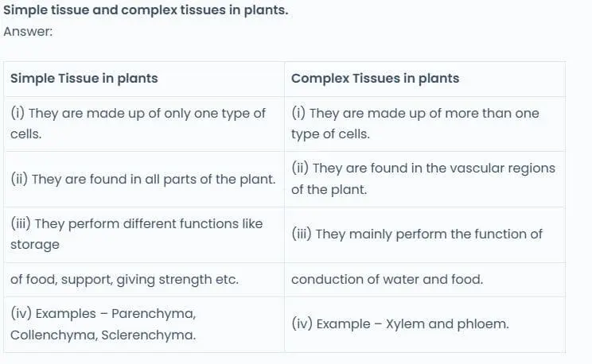Select the 'Complex Tissues in plants' header cell
This screenshot has width=592, height=364.
click(375, 78)
